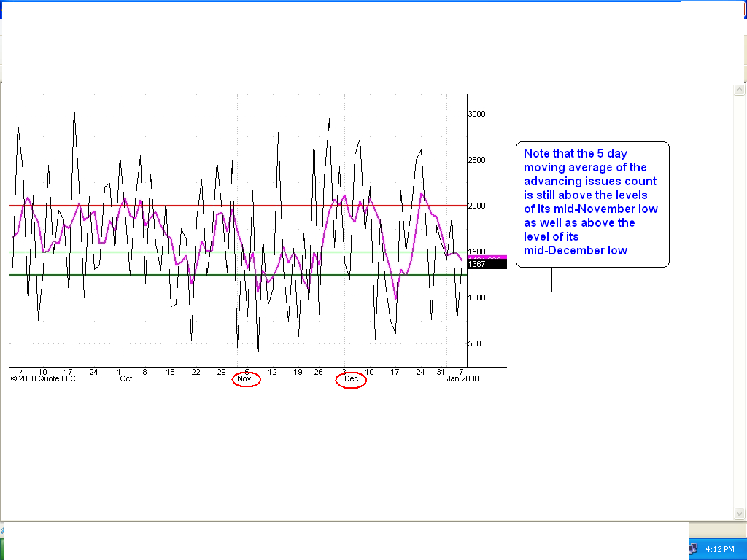Click the dark green horizontal line below 1500
747x560 pixels.
click(x=238, y=275)
